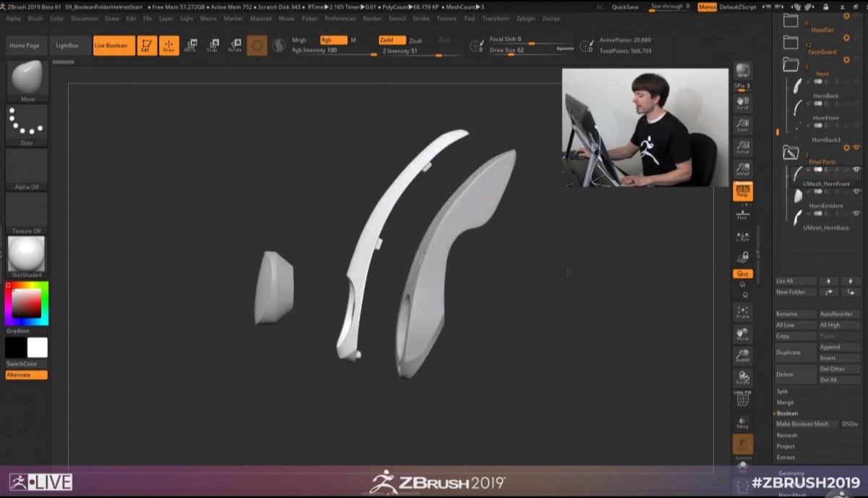Click the Transp transparency icon
The height and width of the screenshot is (498, 868).
pos(742,422)
